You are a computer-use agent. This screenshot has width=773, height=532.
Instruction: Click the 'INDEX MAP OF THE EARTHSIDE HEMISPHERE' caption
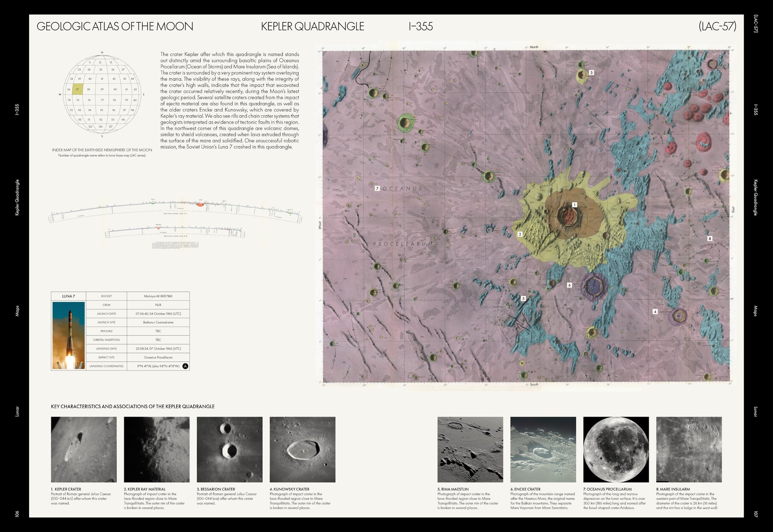pyautogui.click(x=102, y=150)
